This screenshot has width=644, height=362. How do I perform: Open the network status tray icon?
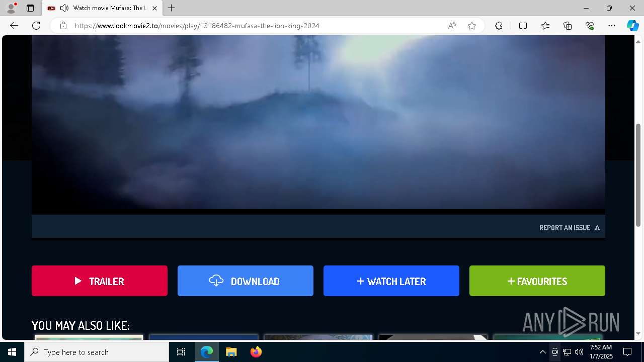[x=567, y=352]
